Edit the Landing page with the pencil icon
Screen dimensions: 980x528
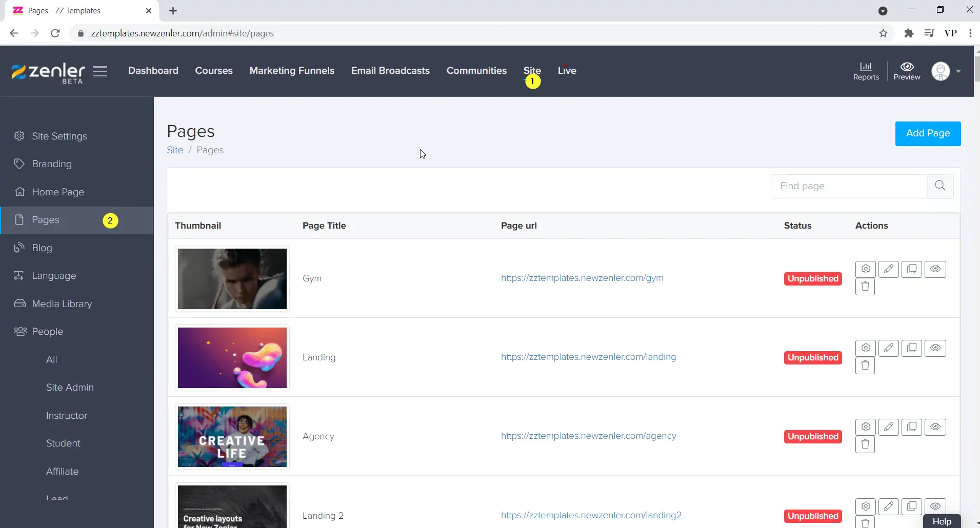[889, 348]
